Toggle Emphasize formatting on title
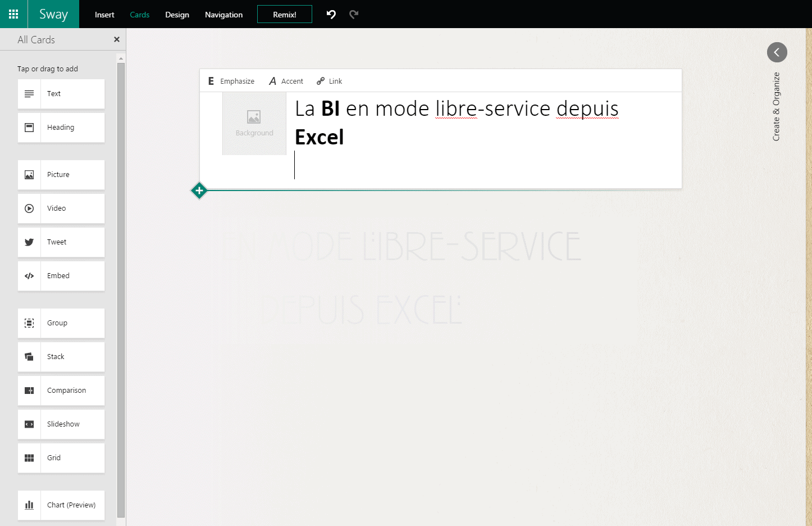The image size is (812, 526). (231, 81)
